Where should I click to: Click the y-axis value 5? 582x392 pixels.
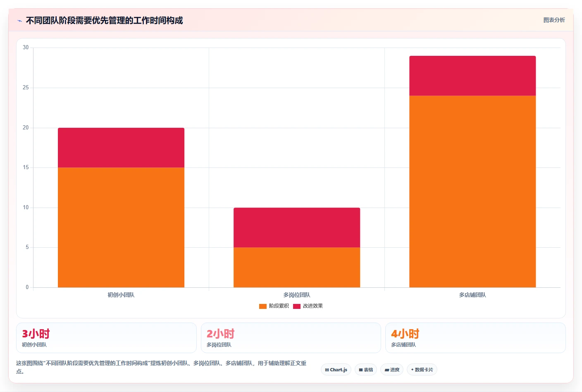pos(27,247)
